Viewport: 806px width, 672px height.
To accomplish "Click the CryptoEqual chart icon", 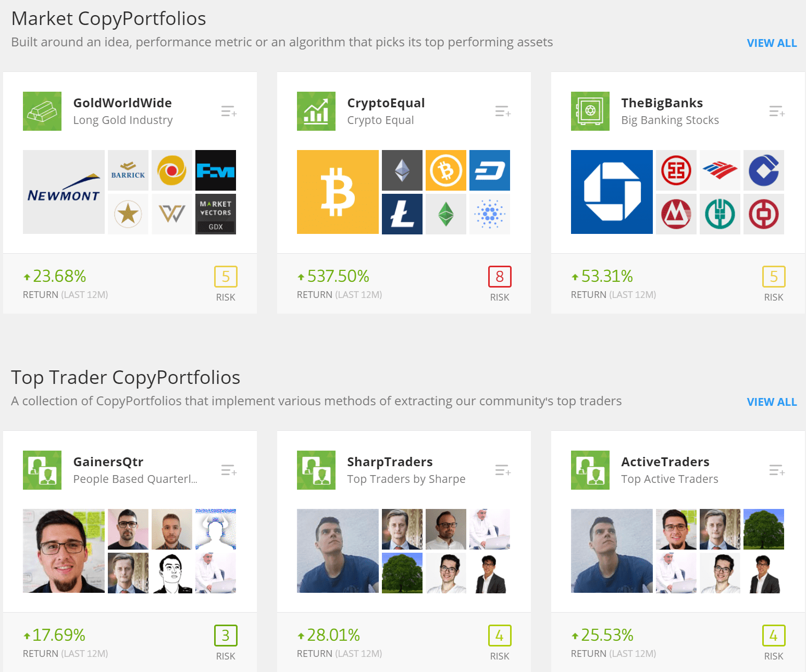I will pyautogui.click(x=316, y=111).
